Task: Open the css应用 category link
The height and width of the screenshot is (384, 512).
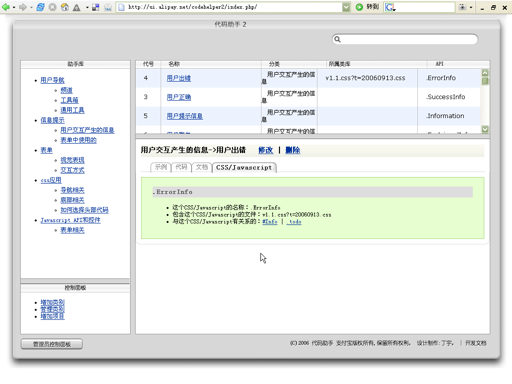Action: [x=51, y=180]
